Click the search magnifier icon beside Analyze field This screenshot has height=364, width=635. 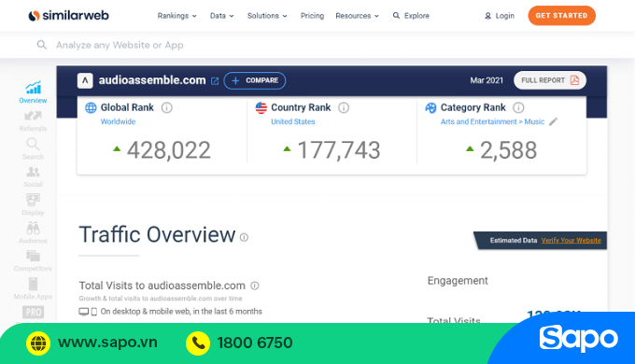[x=42, y=45]
